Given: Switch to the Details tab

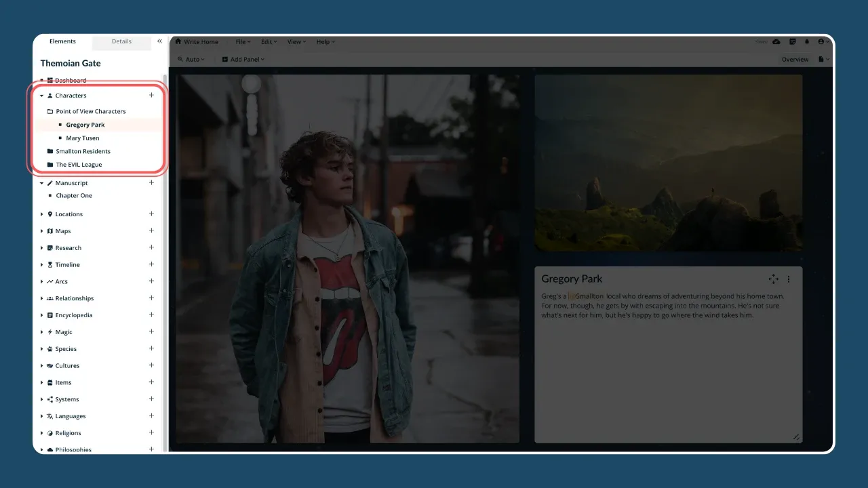Looking at the screenshot, I should 121,41.
